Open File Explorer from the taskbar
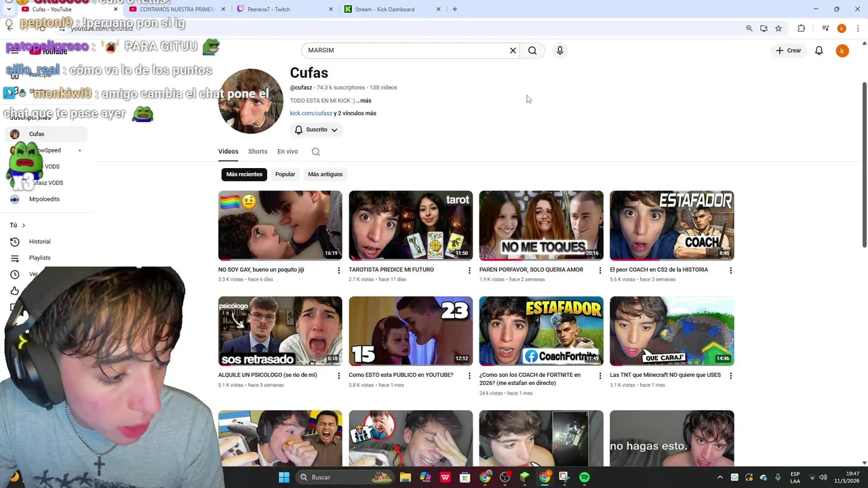This screenshot has width=868, height=488. (405, 477)
